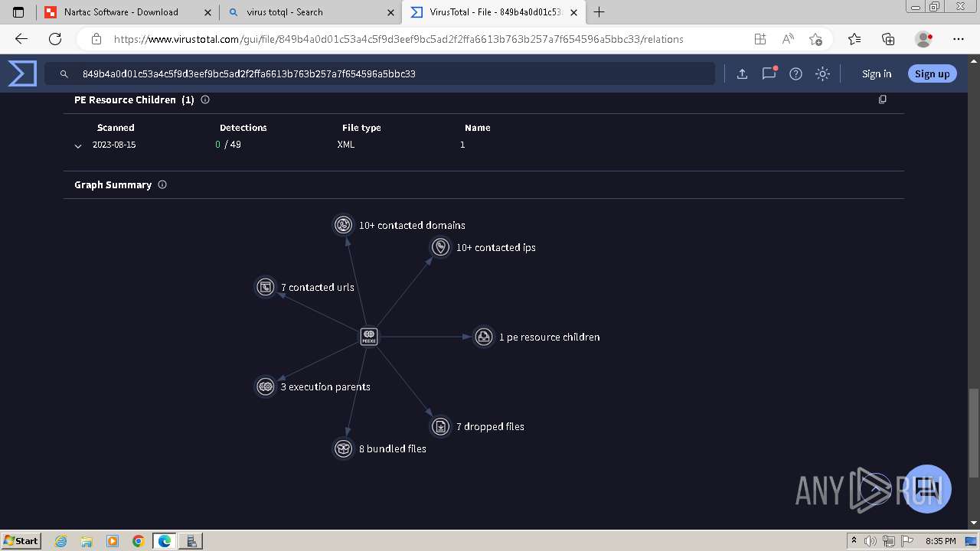Open the help question mark icon

(x=795, y=73)
